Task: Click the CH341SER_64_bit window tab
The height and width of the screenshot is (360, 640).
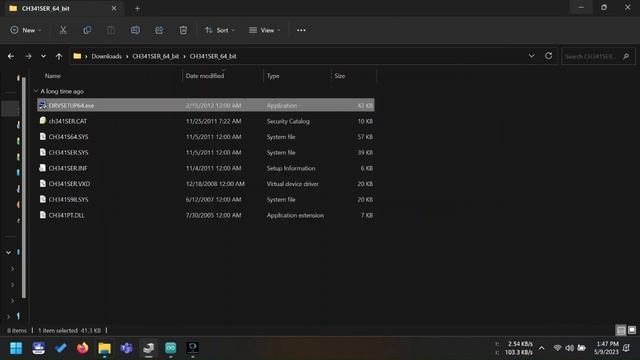Action: 64,9
